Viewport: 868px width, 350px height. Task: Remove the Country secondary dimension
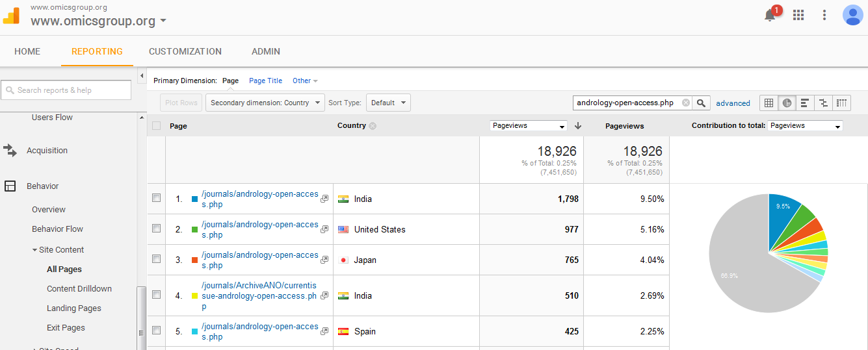click(373, 126)
